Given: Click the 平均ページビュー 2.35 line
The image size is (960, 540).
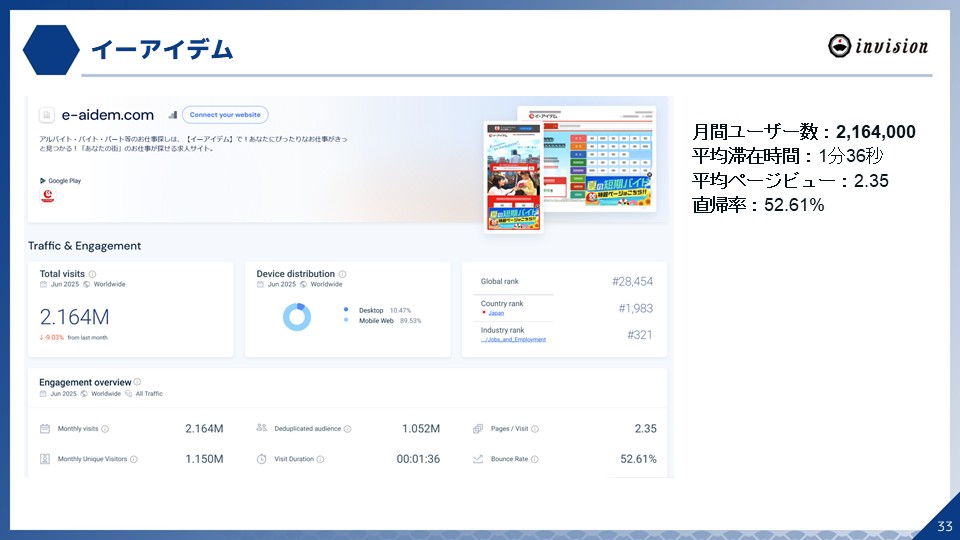Looking at the screenshot, I should click(790, 181).
